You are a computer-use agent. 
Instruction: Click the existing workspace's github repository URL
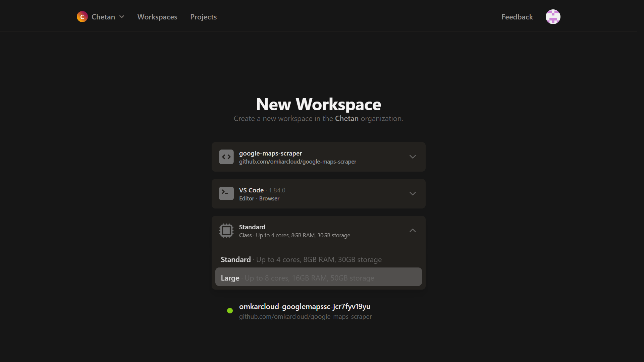pos(305,317)
